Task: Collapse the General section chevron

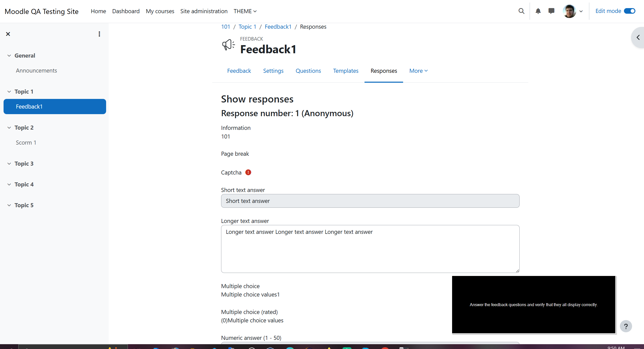Action: pos(9,56)
